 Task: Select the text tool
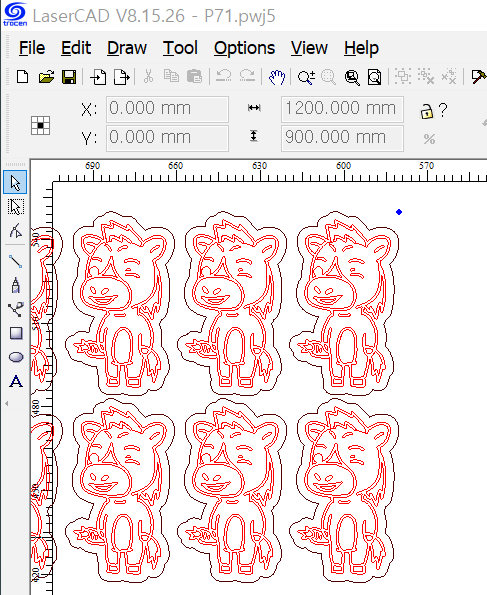point(16,381)
